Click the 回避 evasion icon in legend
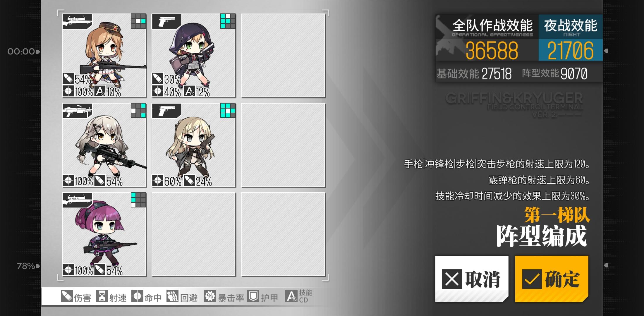Screen dimensions: 644x316 (x=172, y=296)
